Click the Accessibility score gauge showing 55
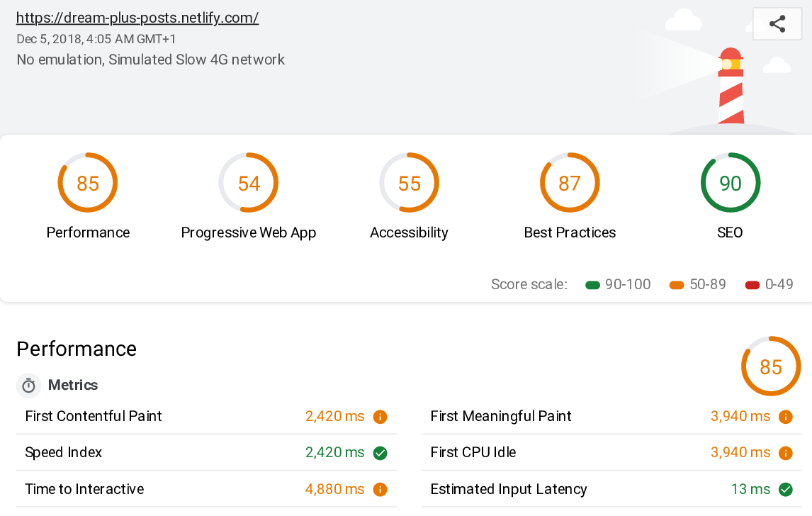The image size is (812, 516). point(409,184)
